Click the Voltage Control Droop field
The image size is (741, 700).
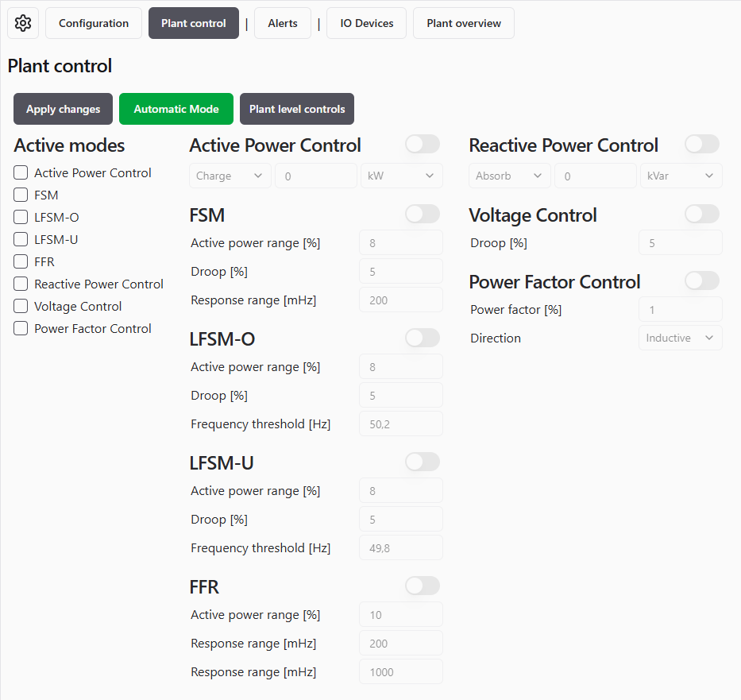coord(681,243)
